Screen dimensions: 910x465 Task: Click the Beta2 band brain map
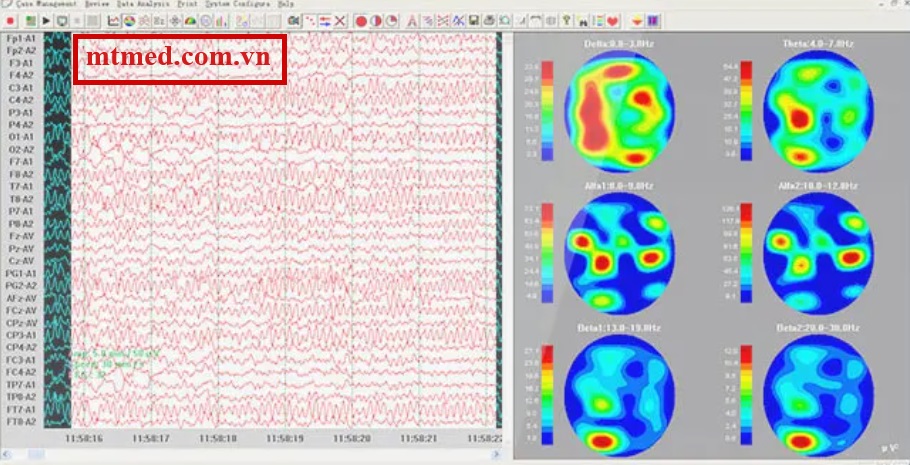pos(818,395)
